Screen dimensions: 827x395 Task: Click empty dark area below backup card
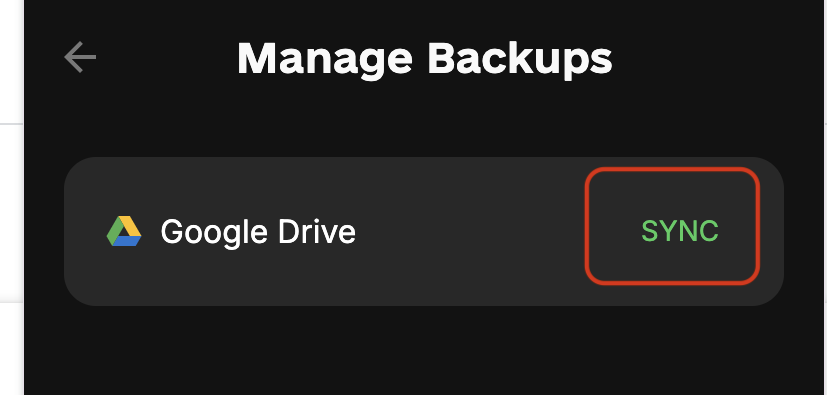click(x=424, y=351)
